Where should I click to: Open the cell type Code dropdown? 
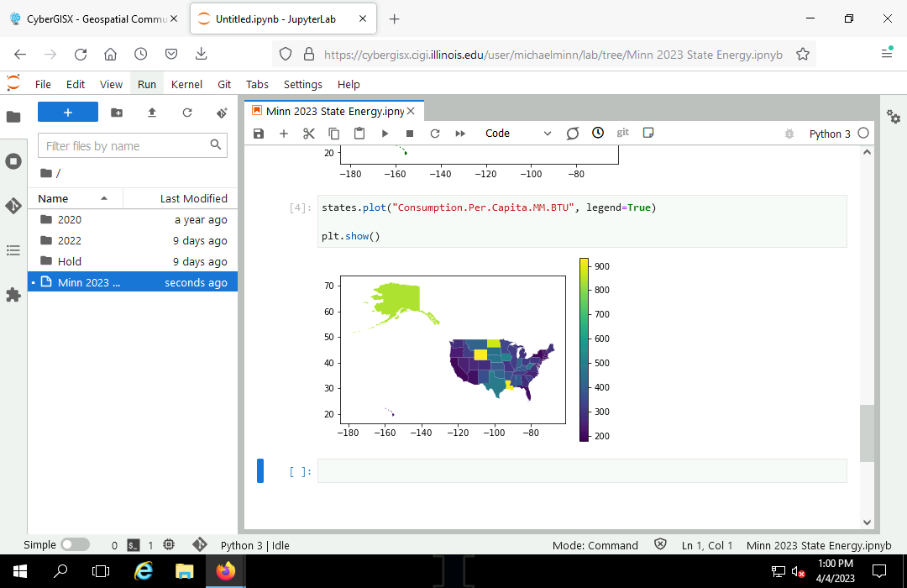point(517,134)
